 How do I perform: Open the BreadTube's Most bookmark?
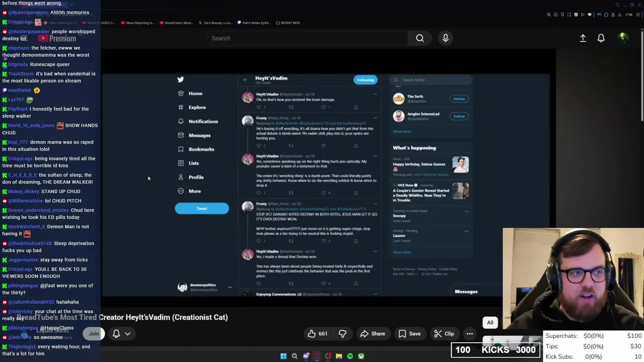tap(176, 23)
